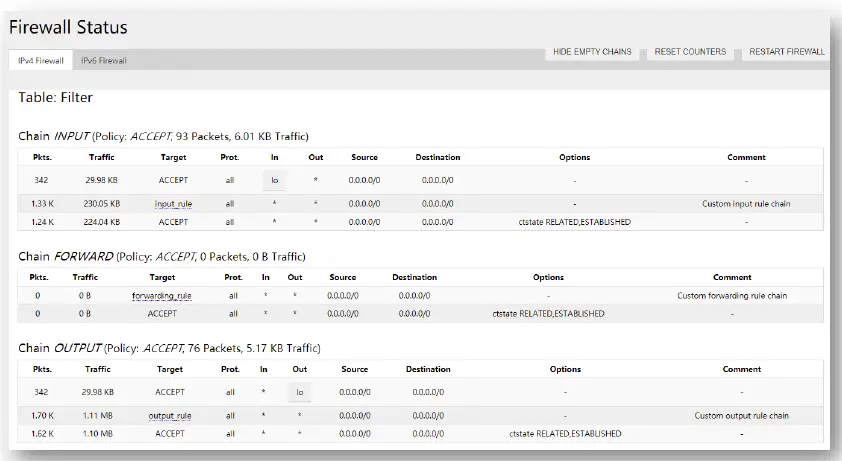Screen dimensions: 842x461
Task: Click ACCEPT target in FORWARD chain row
Action: tap(162, 314)
